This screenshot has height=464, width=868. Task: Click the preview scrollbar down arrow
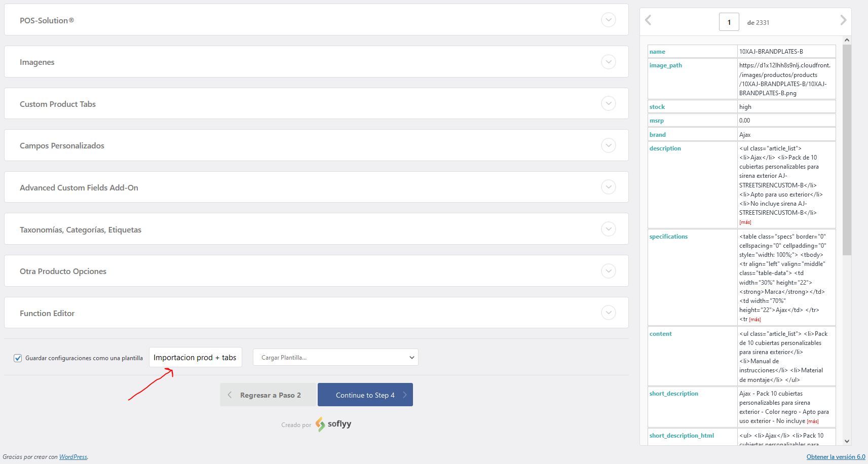847,441
